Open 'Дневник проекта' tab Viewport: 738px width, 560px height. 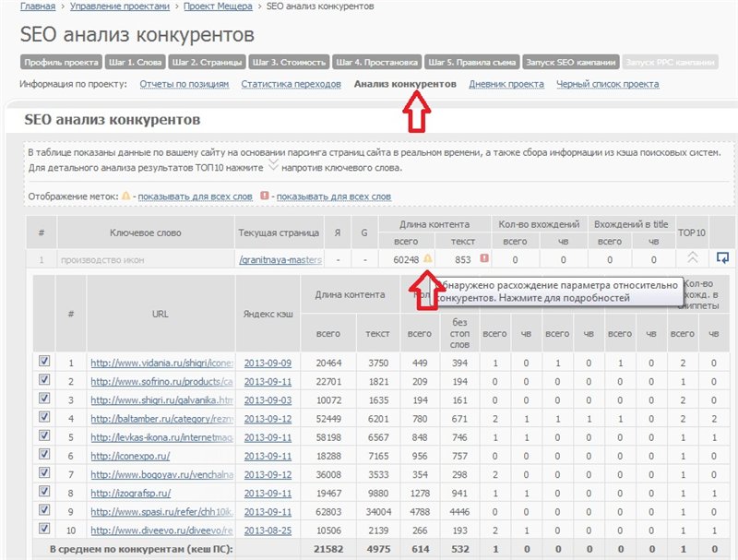pos(506,84)
